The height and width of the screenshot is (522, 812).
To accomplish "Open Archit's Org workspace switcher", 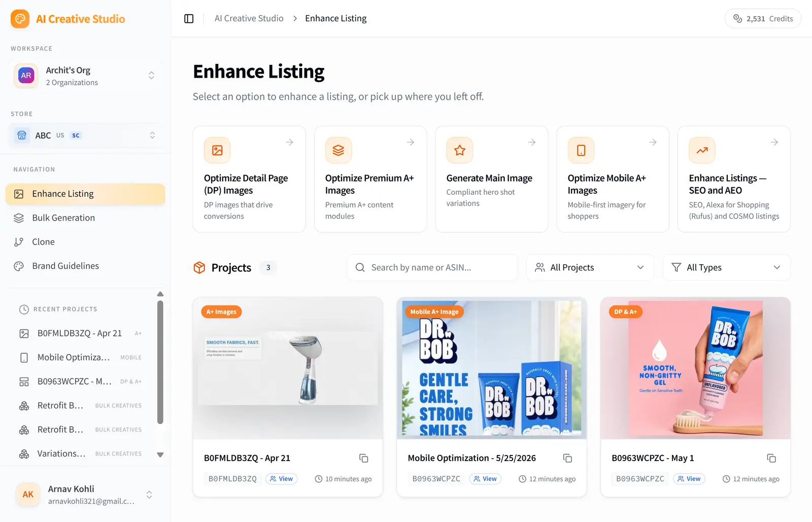I will [x=85, y=76].
